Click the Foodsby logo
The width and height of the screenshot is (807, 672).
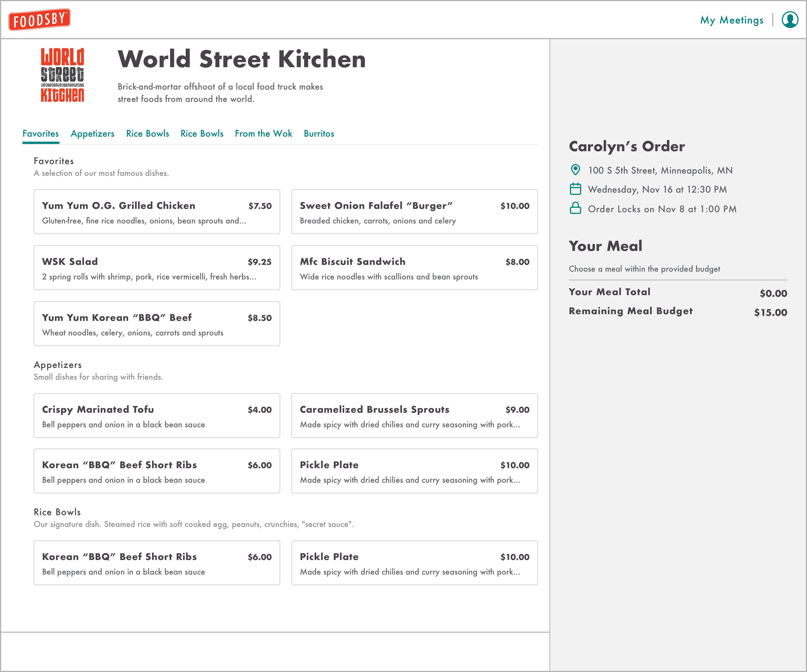pyautogui.click(x=39, y=20)
